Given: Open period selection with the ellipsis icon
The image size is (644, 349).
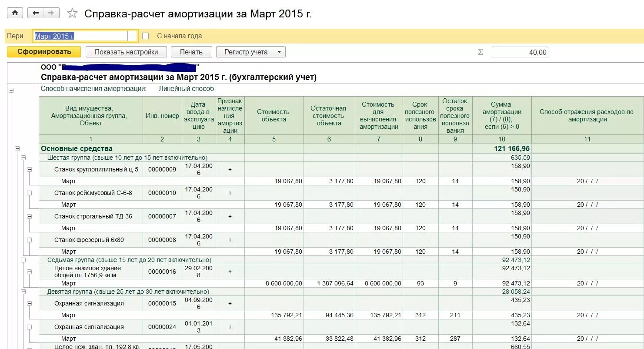Looking at the screenshot, I should point(133,36).
